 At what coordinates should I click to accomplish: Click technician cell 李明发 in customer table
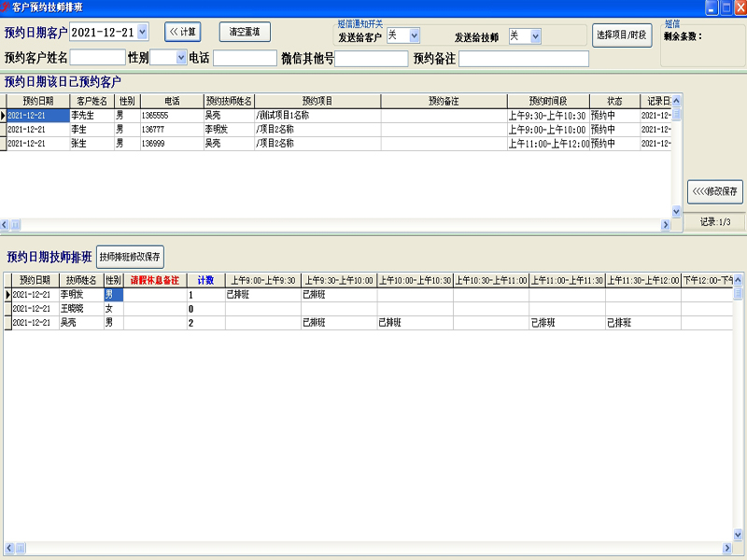click(229, 130)
